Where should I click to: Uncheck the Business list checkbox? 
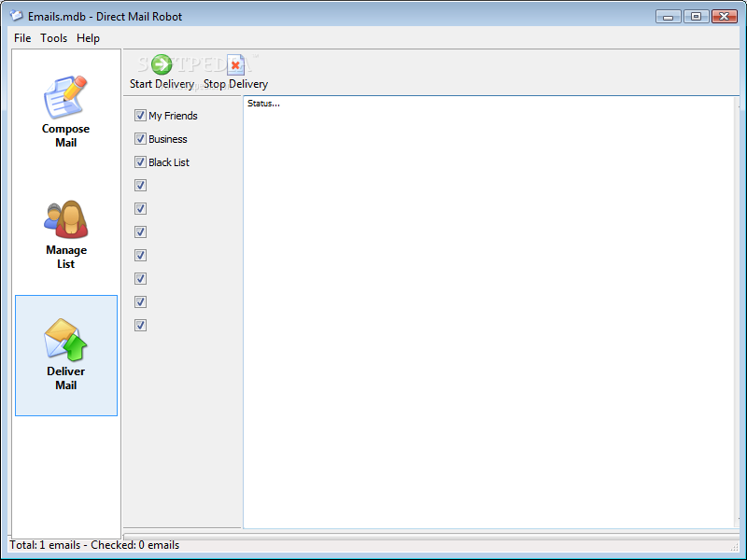coord(140,138)
